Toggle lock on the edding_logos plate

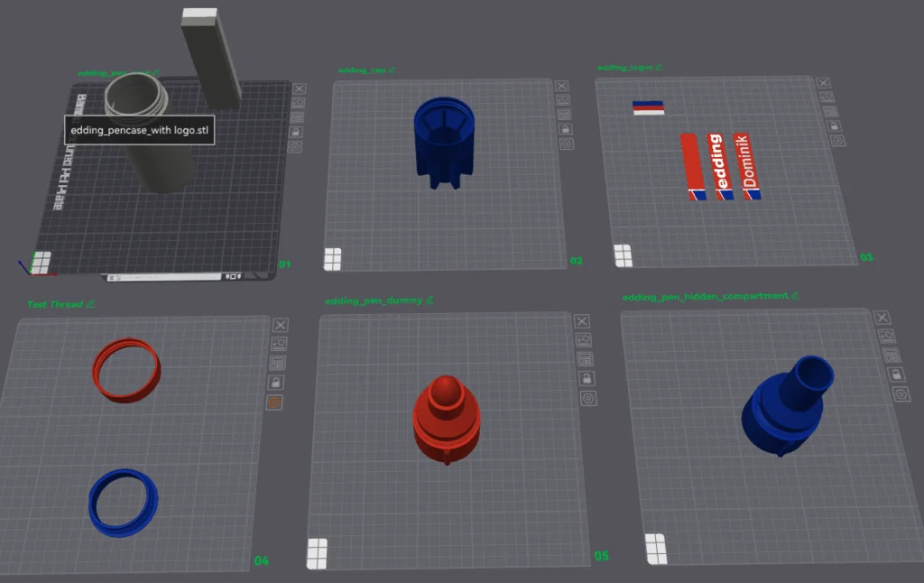click(834, 126)
